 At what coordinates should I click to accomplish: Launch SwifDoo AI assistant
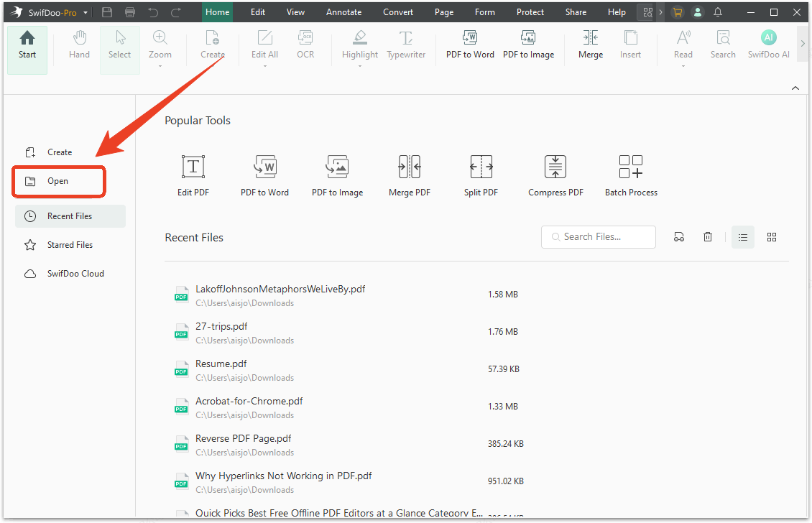768,45
